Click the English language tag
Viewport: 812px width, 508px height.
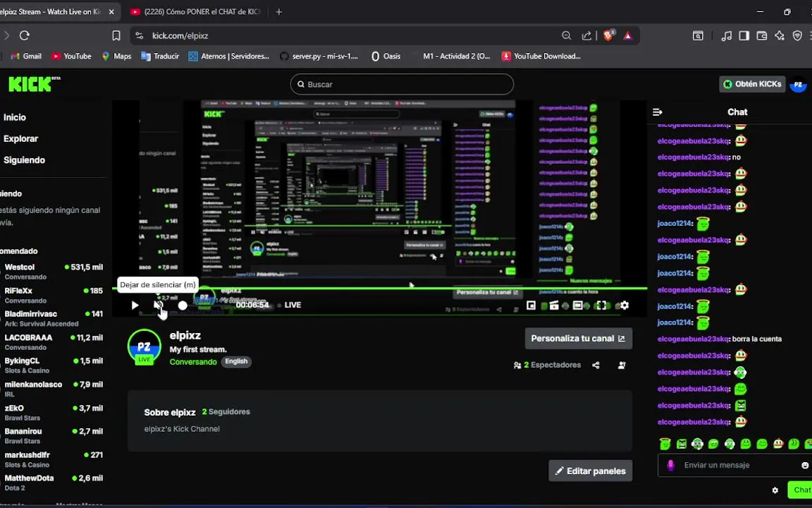click(x=236, y=361)
